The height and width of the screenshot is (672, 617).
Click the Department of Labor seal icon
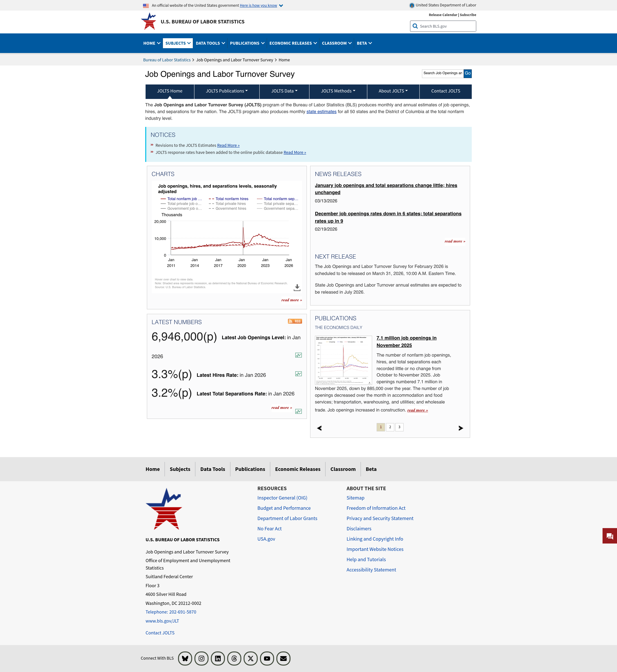pyautogui.click(x=412, y=5)
